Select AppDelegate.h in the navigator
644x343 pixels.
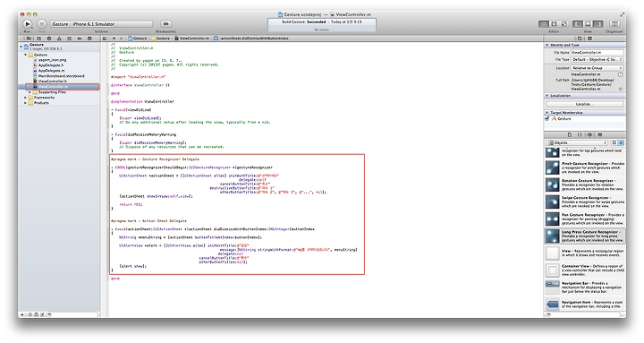(x=48, y=65)
